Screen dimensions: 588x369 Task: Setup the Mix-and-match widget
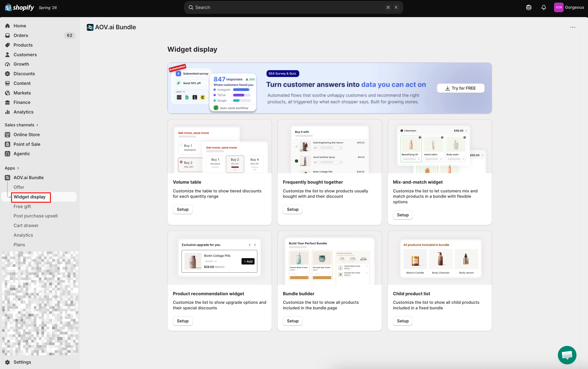pyautogui.click(x=403, y=215)
